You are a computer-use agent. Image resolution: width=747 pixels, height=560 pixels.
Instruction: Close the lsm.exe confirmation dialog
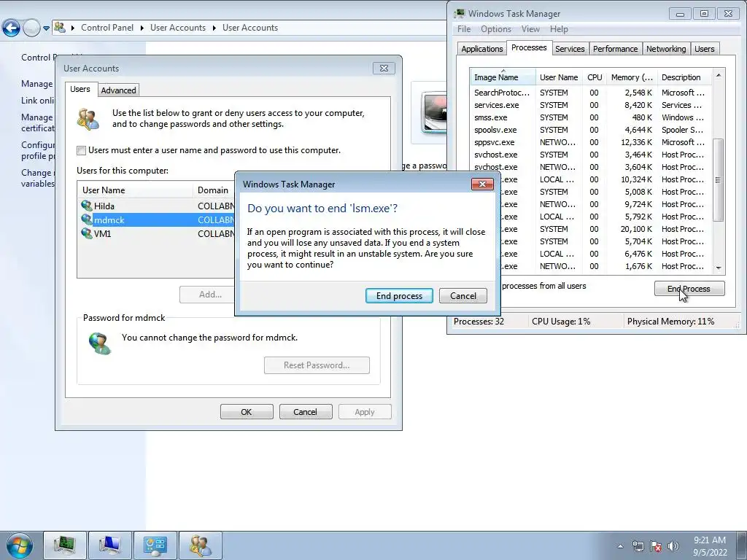click(x=482, y=184)
